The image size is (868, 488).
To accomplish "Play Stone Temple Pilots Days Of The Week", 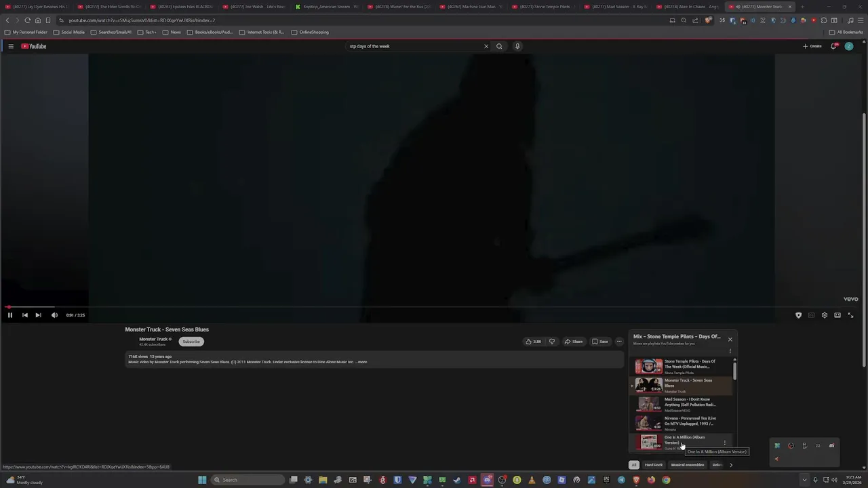I will 682,367.
